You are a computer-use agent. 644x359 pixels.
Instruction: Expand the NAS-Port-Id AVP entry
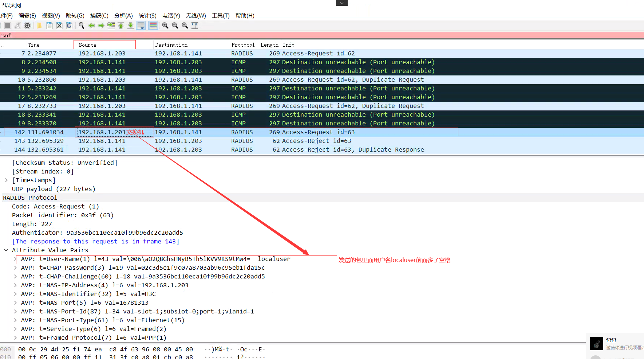[x=15, y=311]
